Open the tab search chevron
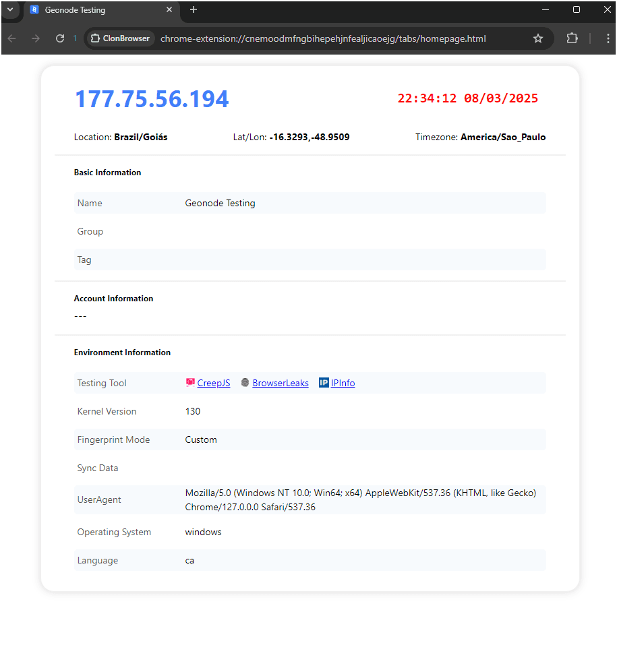The width and height of the screenshot is (617, 672). 8,10
